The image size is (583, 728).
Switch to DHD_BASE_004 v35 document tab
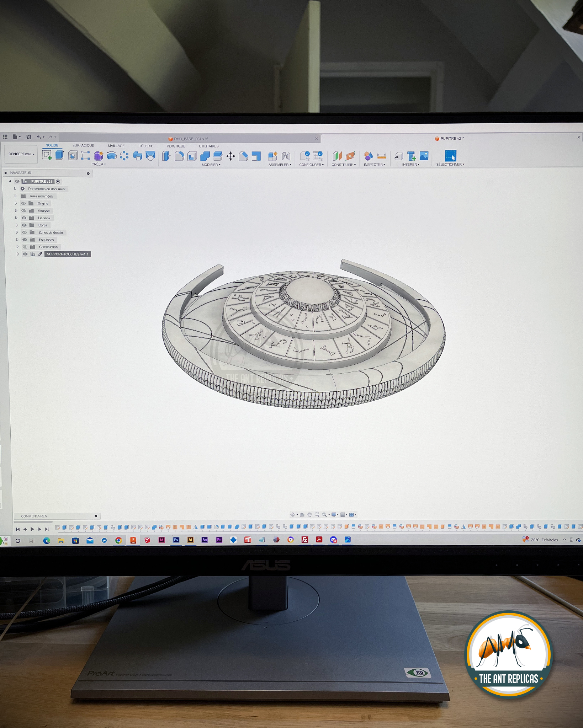click(x=189, y=139)
